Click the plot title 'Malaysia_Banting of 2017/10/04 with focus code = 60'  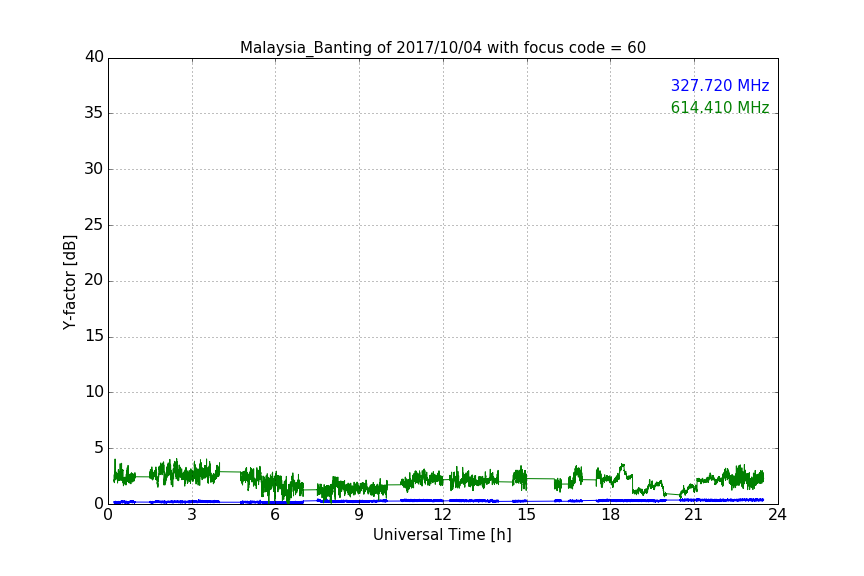442,48
